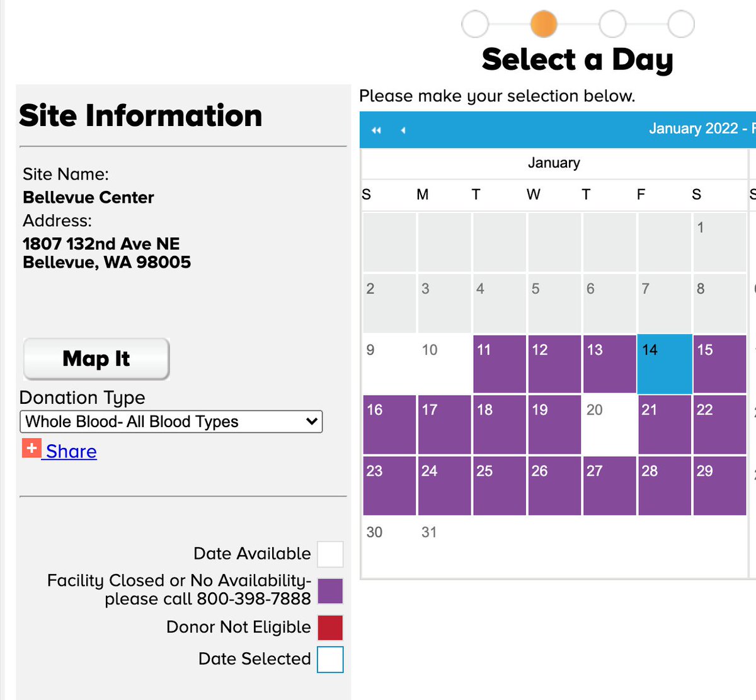This screenshot has height=700, width=756.
Task: Select the second orange progress step circle
Action: coord(544,24)
